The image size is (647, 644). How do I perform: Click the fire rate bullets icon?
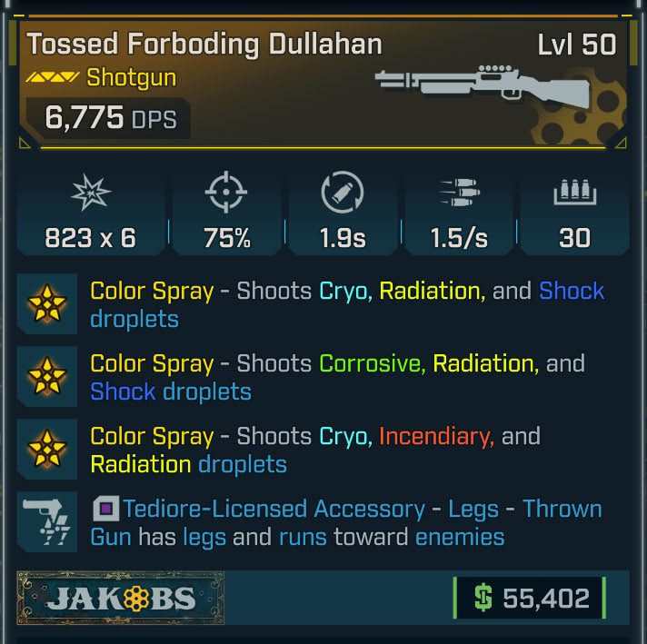point(459,193)
